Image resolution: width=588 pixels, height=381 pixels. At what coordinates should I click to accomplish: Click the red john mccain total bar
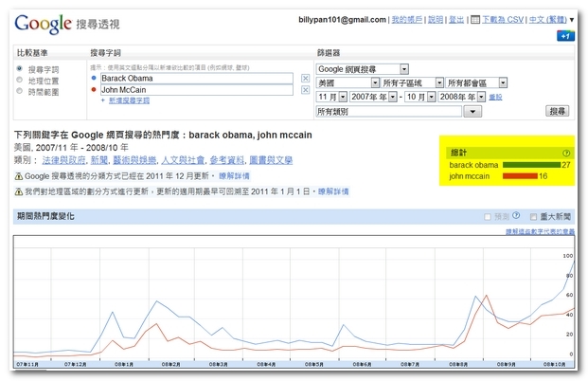520,175
